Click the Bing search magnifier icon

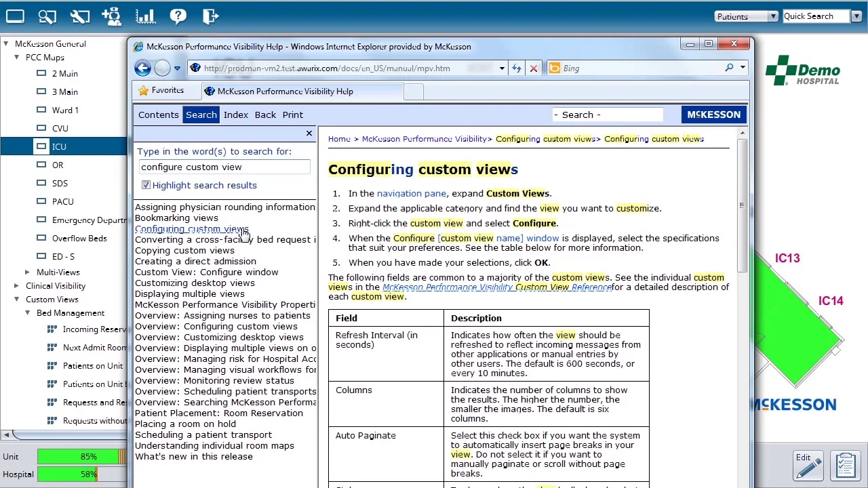729,68
